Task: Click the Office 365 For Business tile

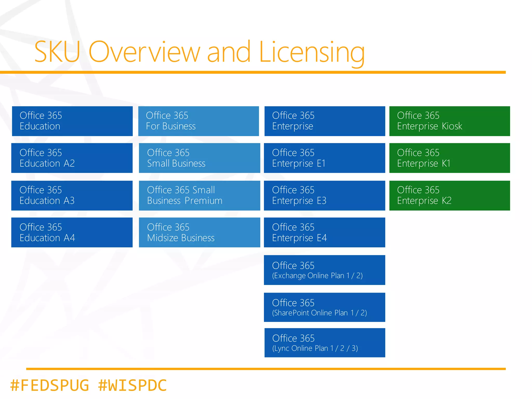Action: [x=198, y=121]
